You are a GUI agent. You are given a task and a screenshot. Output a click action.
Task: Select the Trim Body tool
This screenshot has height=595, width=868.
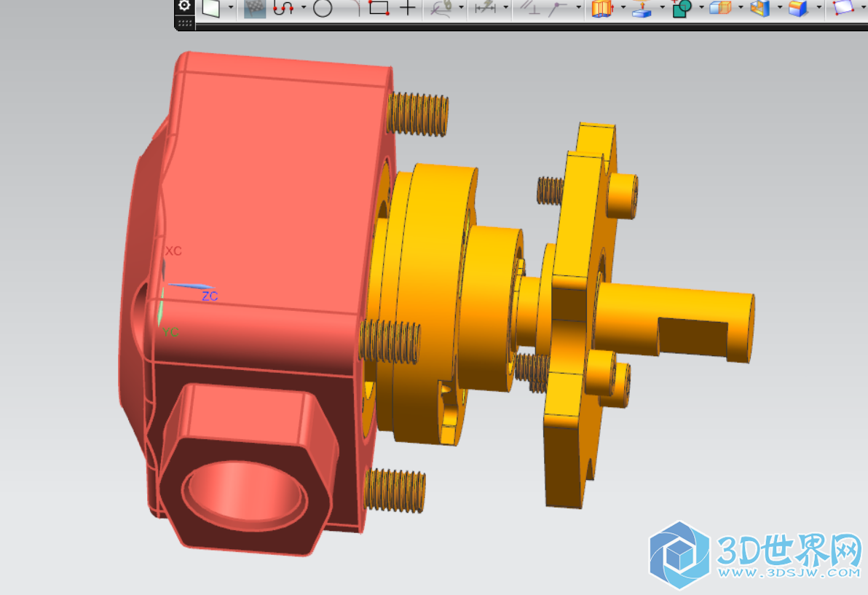721,8
